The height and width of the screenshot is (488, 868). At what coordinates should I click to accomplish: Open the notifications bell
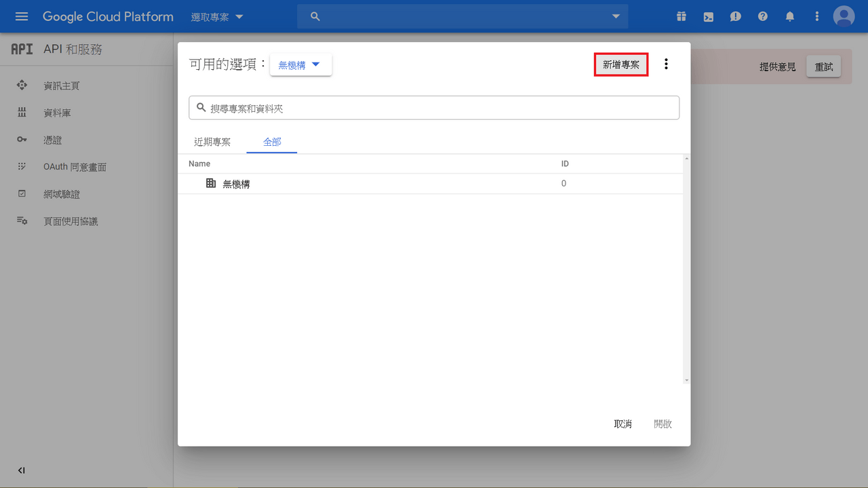[790, 16]
